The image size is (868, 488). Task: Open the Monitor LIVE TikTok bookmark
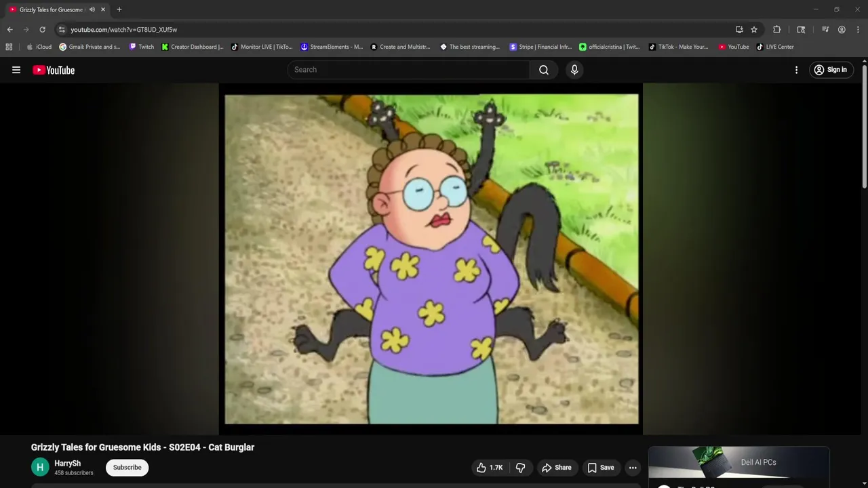click(262, 47)
